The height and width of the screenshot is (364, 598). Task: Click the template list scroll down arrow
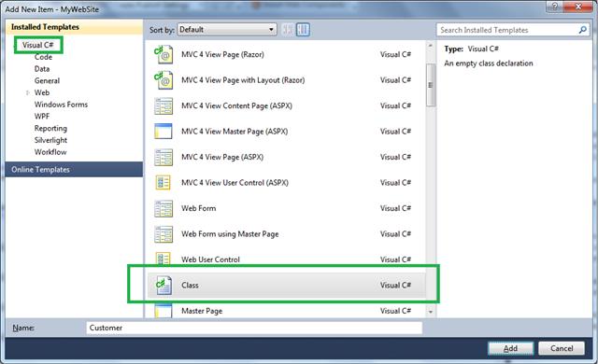click(x=431, y=312)
